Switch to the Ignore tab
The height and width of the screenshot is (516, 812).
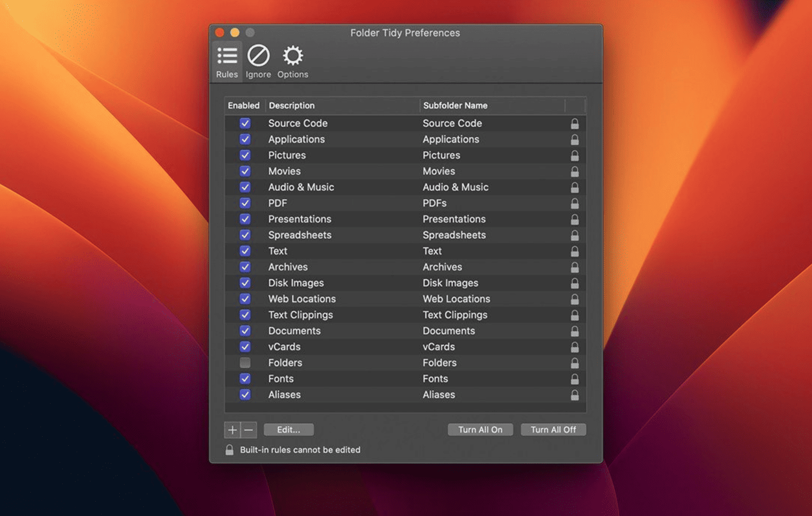coord(259,62)
